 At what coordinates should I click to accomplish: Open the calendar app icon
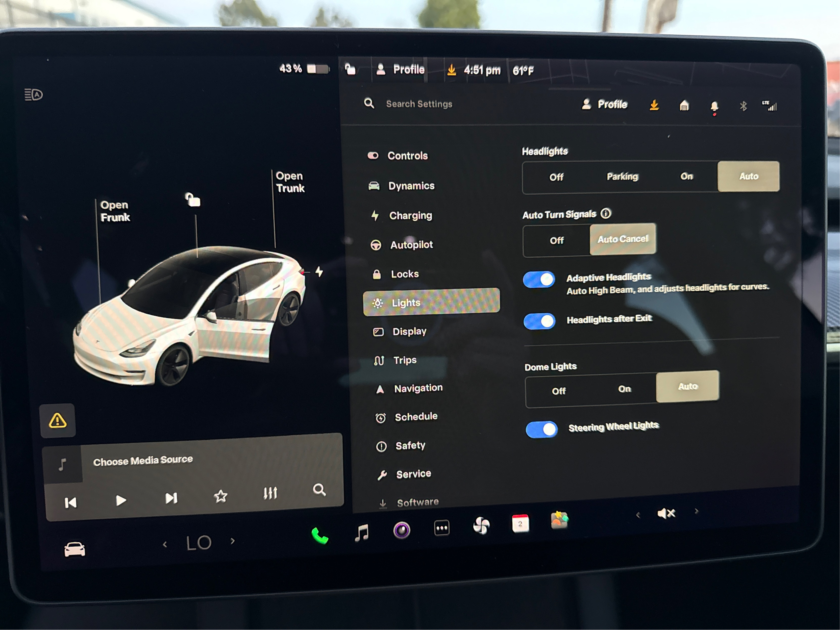520,524
